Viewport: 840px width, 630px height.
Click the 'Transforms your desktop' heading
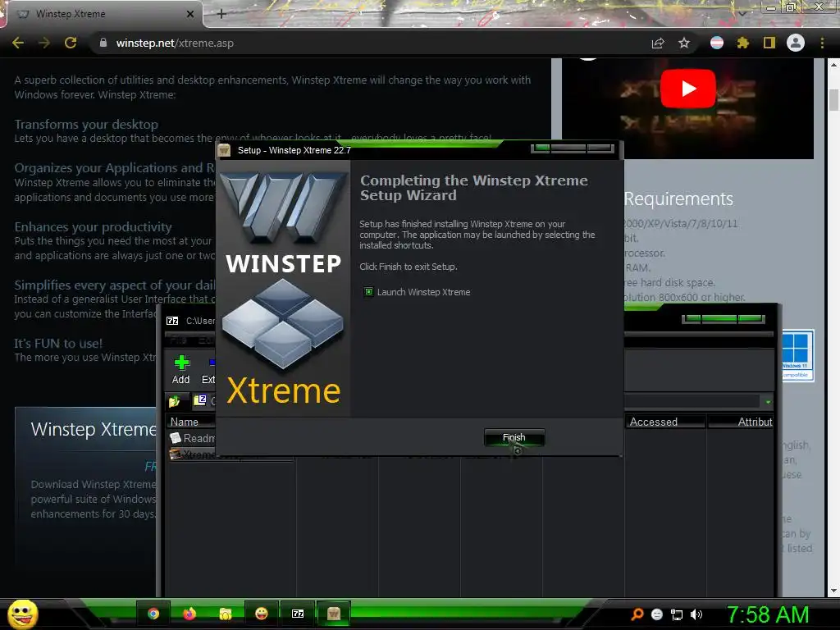click(x=86, y=125)
